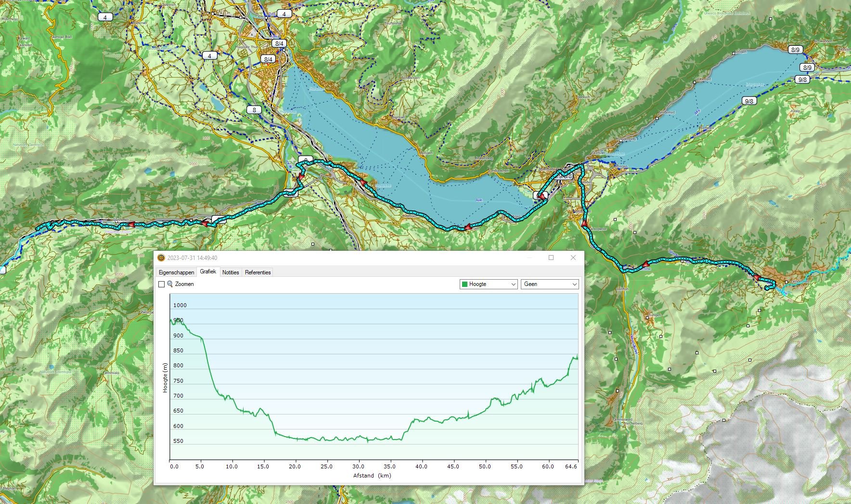The width and height of the screenshot is (851, 504).
Task: Click the westernmost red arrow on the track
Action: click(x=130, y=224)
